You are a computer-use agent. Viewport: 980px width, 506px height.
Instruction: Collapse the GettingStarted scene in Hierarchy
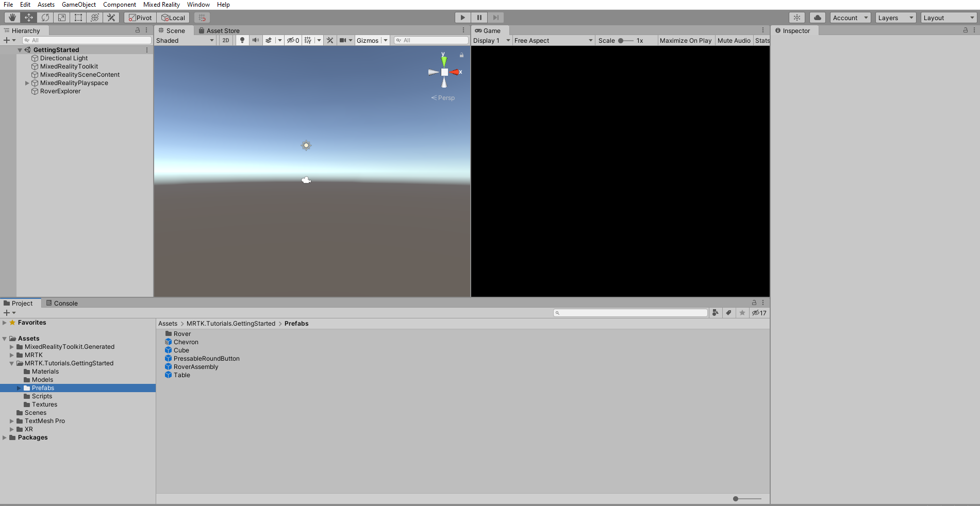[20, 50]
